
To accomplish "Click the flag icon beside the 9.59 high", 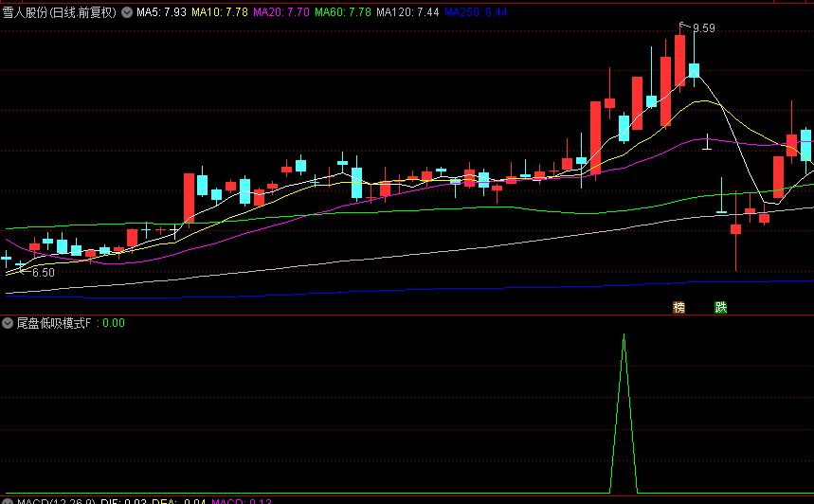I will [x=680, y=27].
